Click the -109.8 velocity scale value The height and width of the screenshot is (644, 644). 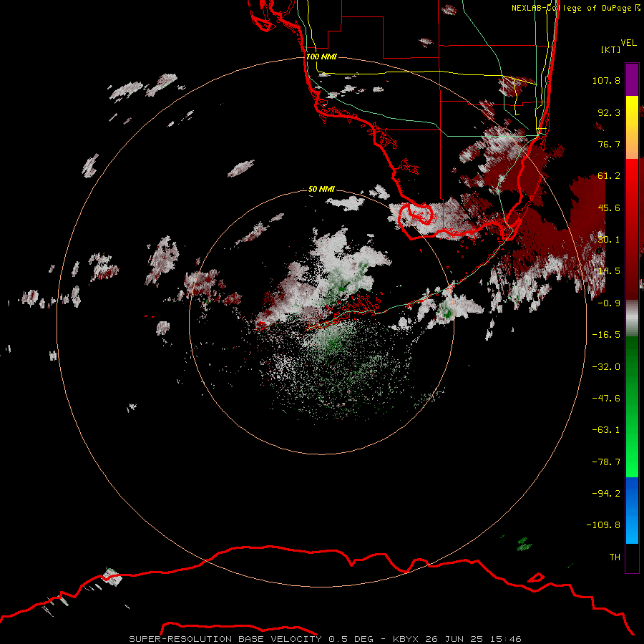coord(603,525)
